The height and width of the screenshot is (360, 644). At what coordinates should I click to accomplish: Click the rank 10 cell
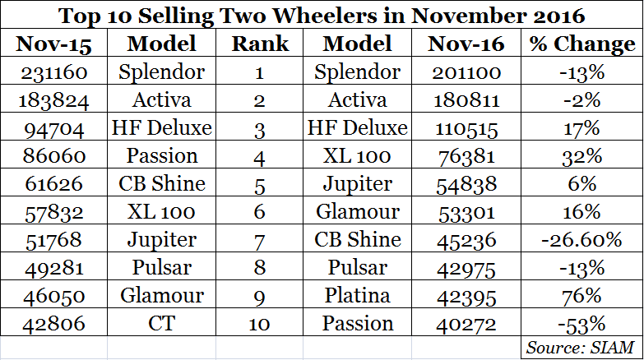[259, 323]
